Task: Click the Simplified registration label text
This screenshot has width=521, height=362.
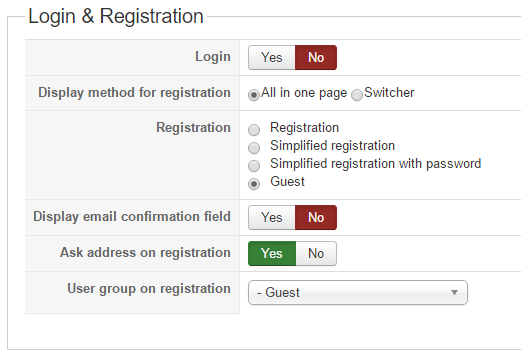Action: pyautogui.click(x=332, y=146)
